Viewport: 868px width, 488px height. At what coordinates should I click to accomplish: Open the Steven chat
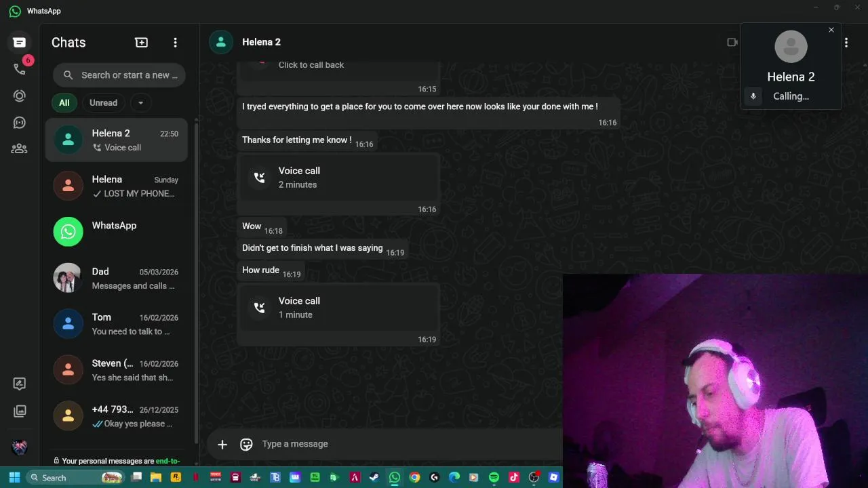pyautogui.click(x=116, y=370)
